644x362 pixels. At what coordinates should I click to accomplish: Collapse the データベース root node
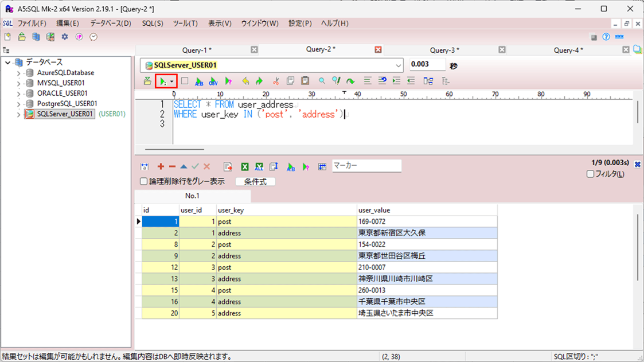[7, 63]
